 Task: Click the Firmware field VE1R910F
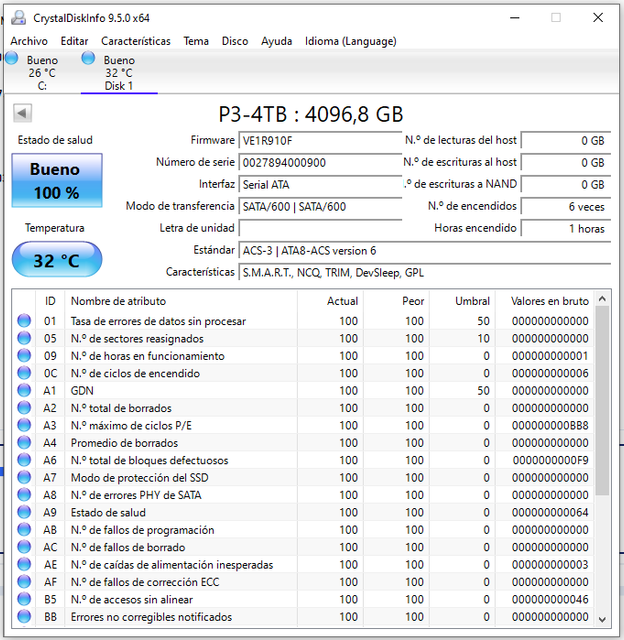pos(320,141)
